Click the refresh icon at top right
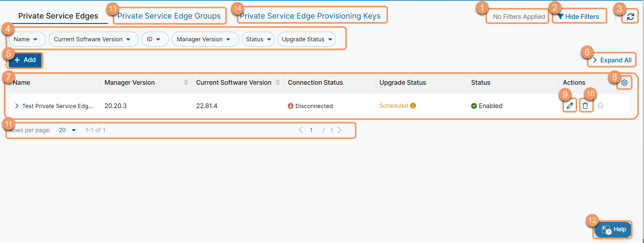 click(x=630, y=17)
